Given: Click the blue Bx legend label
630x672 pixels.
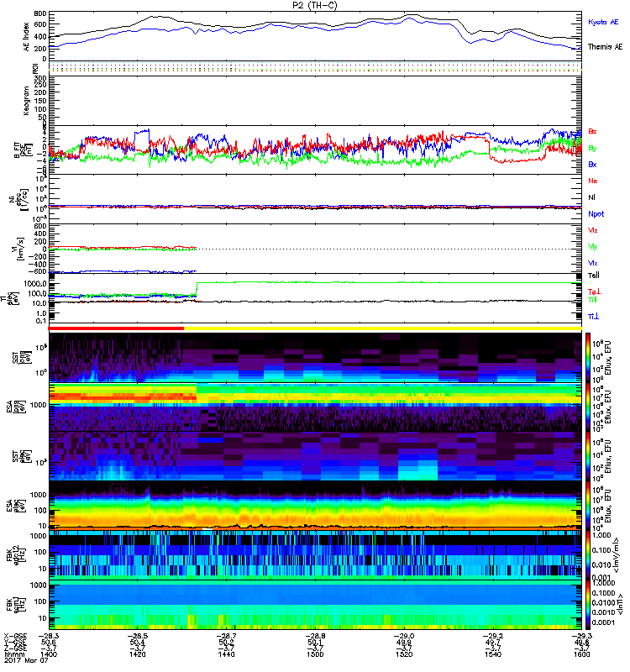Looking at the screenshot, I should click(x=592, y=164).
